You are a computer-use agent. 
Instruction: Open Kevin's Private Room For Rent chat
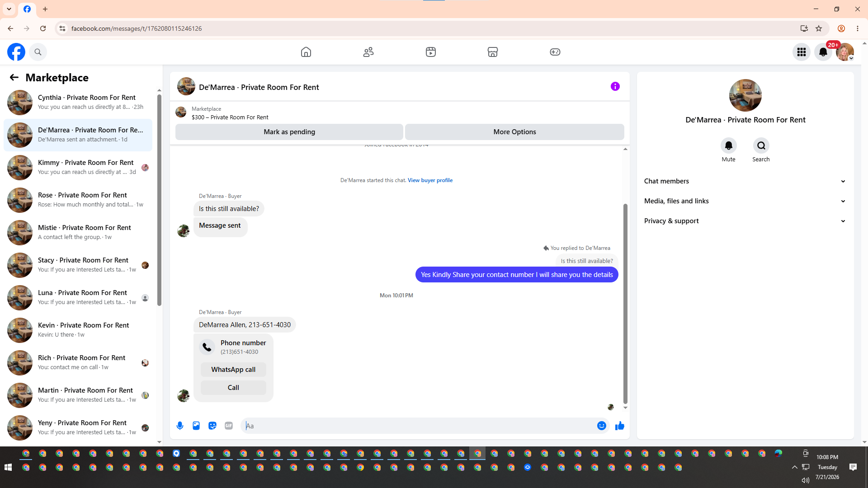tap(78, 330)
